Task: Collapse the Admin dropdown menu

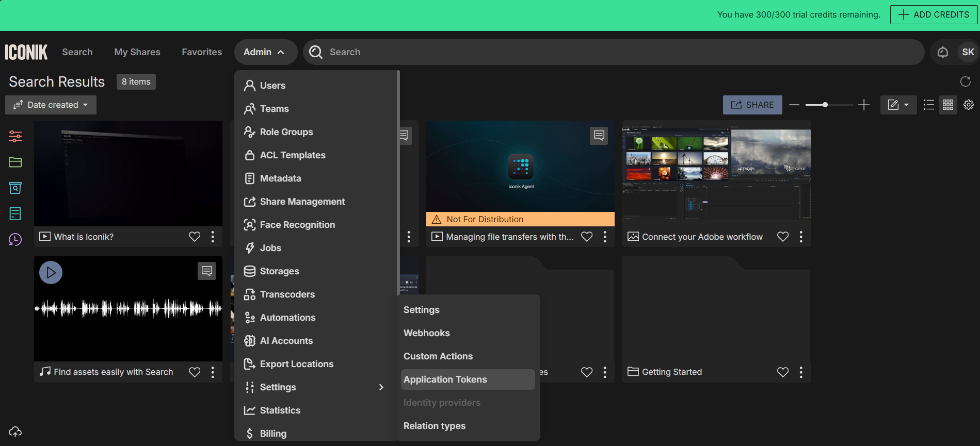Action: [x=265, y=52]
